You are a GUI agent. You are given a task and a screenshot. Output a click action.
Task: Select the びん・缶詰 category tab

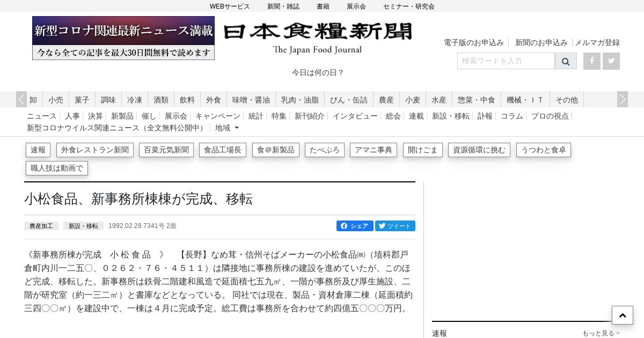pyautogui.click(x=349, y=100)
